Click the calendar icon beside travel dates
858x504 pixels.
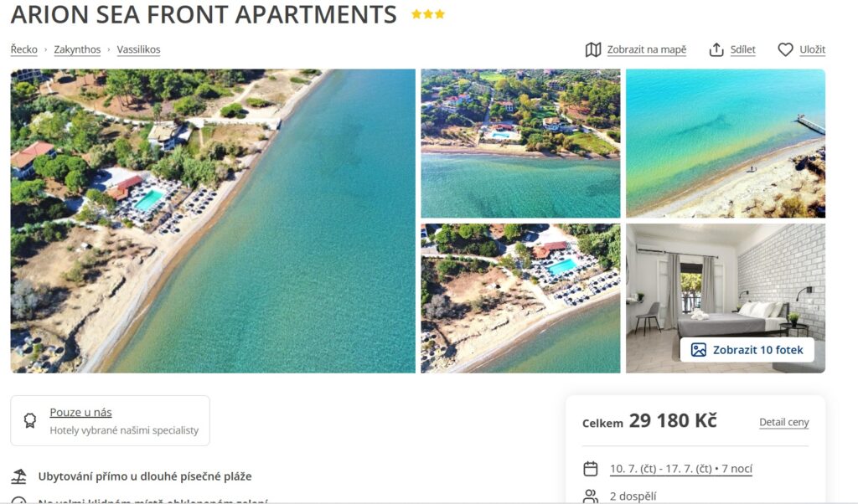point(591,469)
